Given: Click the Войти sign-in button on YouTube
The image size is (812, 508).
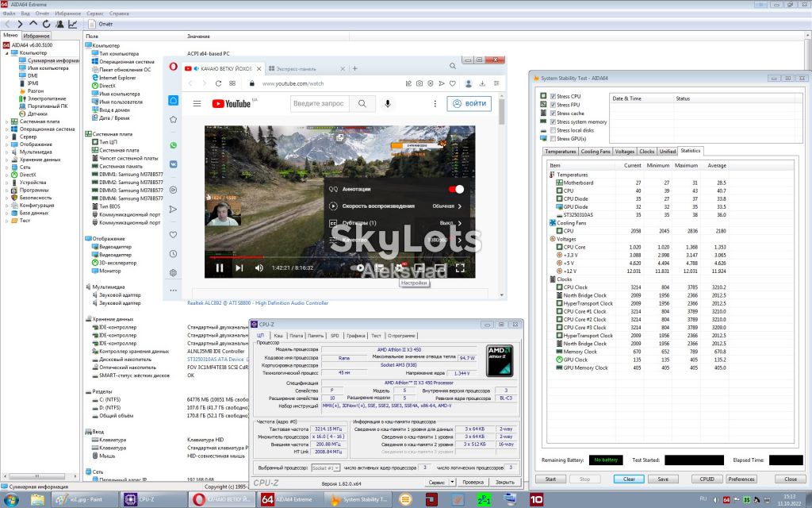Looking at the screenshot, I should pos(469,104).
